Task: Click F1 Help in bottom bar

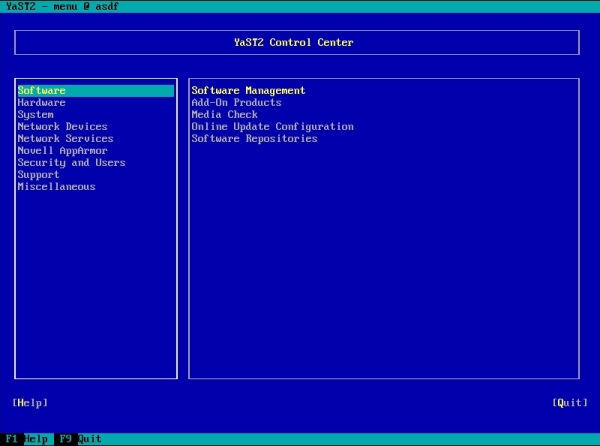Action: [27, 439]
